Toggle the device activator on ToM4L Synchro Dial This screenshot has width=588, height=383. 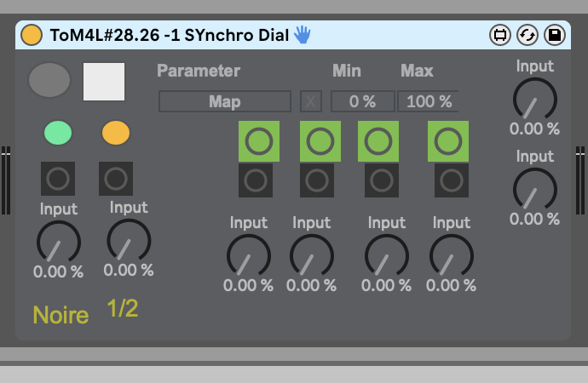coord(32,35)
